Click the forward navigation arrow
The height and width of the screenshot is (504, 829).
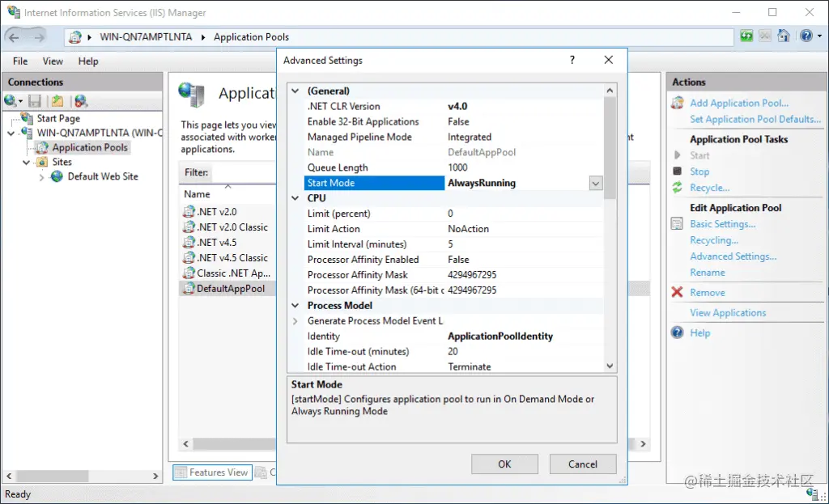coord(39,37)
